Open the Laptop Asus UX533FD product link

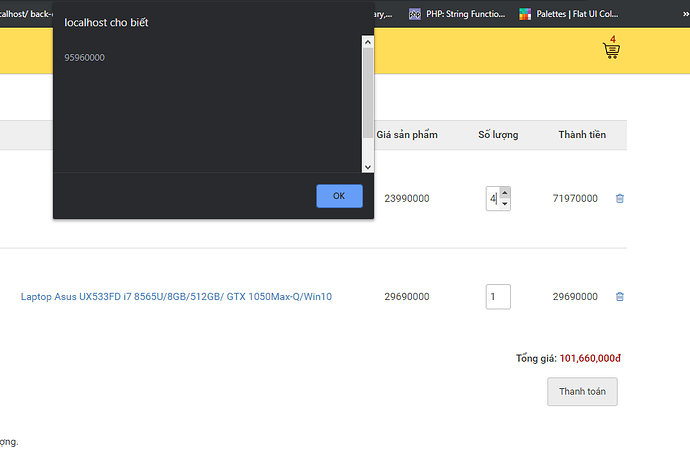(176, 297)
